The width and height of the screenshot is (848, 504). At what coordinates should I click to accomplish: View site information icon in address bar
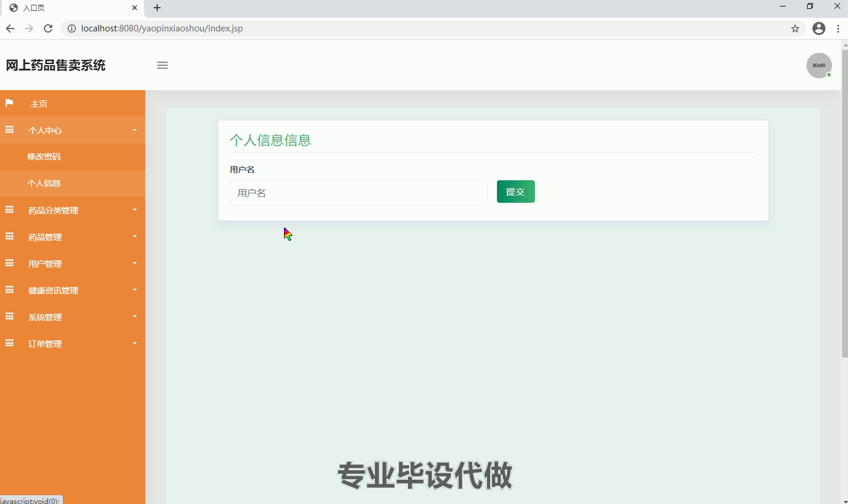71,28
